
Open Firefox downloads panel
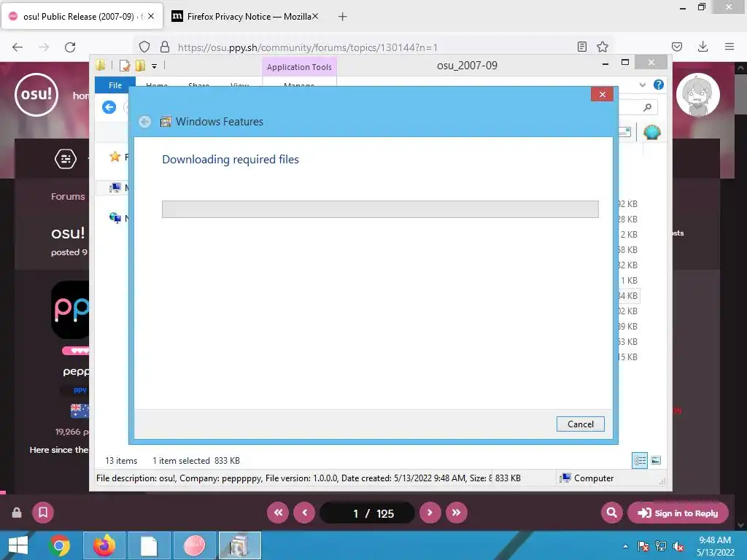tap(703, 47)
